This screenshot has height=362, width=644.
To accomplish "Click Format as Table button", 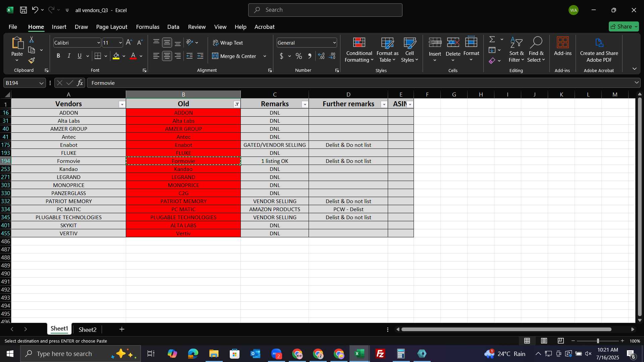I will point(387,50).
